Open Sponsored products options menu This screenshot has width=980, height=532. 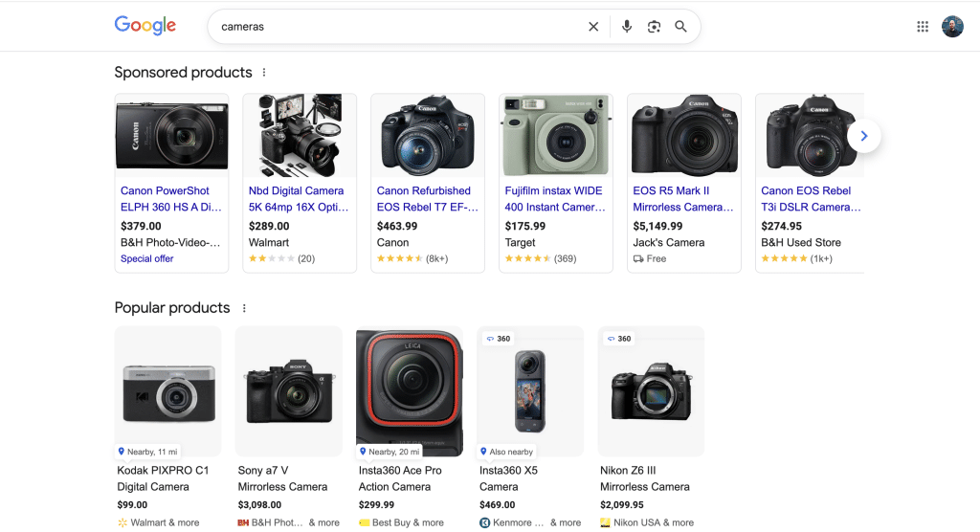[264, 73]
